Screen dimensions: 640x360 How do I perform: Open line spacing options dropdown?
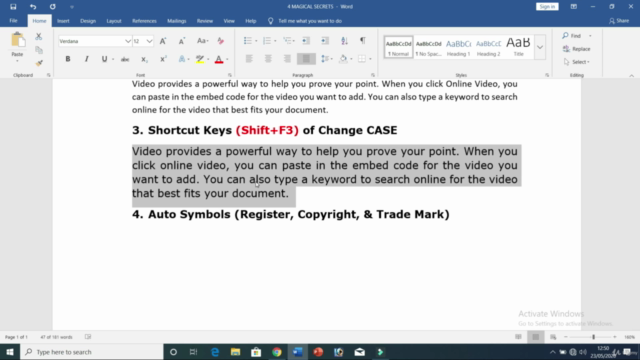pos(327,59)
